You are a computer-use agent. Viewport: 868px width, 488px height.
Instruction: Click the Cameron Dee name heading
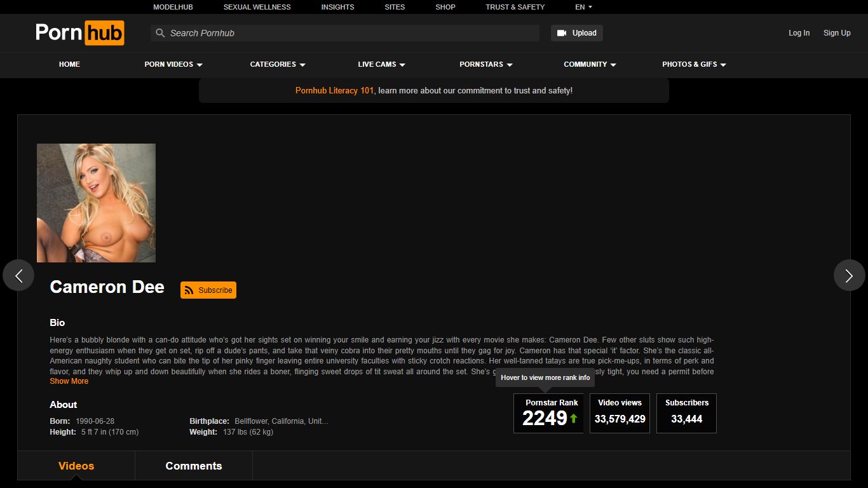pyautogui.click(x=107, y=287)
